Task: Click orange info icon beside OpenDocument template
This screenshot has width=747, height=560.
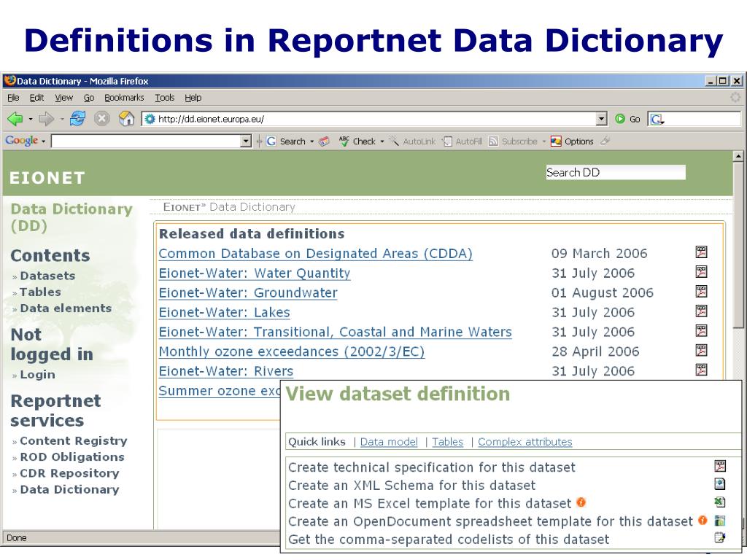Action: (703, 521)
